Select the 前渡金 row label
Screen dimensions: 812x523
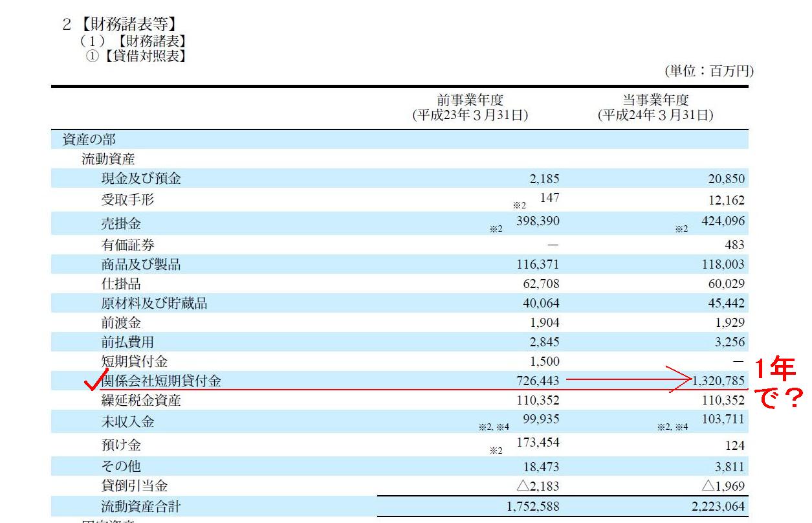pos(121,322)
